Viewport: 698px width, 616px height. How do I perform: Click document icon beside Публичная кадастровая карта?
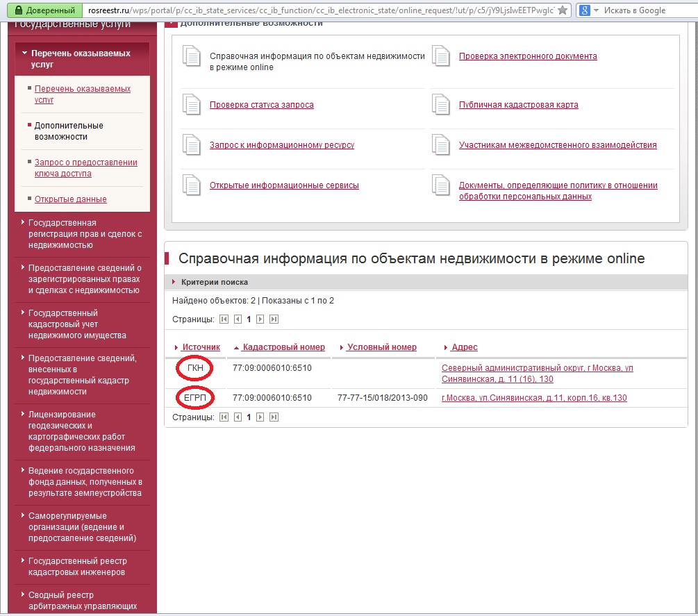440,105
